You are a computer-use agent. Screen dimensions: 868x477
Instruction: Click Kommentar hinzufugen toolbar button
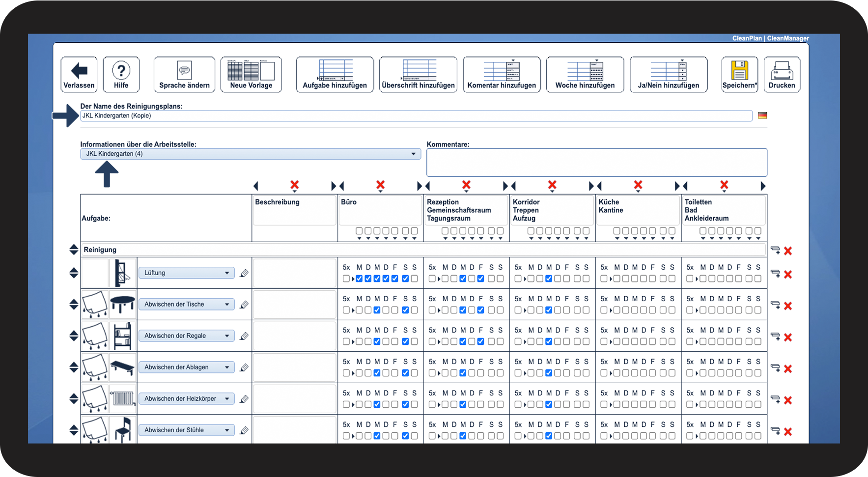click(502, 74)
